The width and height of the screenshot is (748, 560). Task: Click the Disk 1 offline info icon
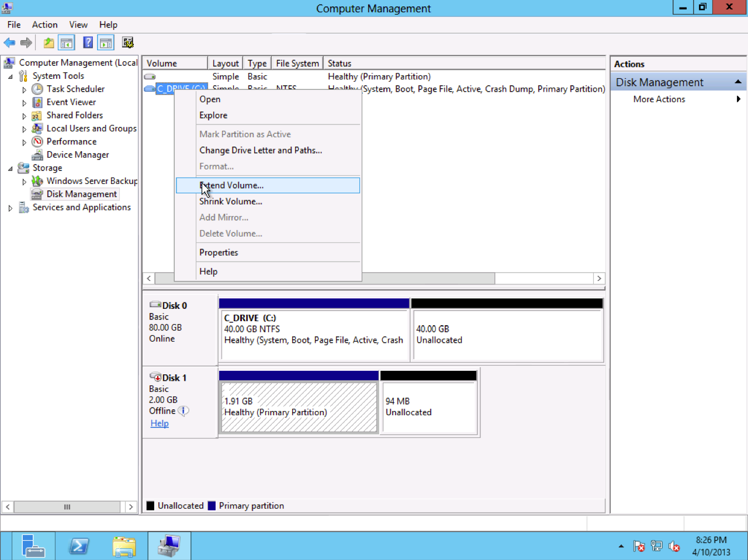point(183,411)
